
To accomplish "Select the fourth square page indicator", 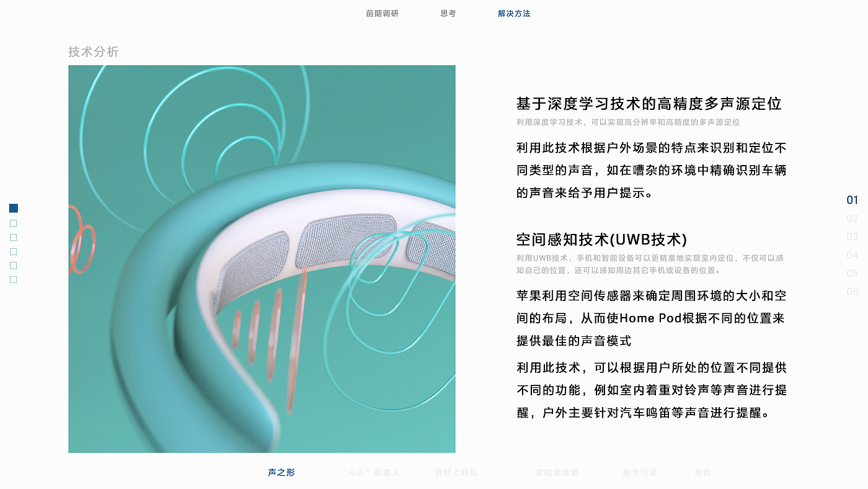I will tap(14, 251).
